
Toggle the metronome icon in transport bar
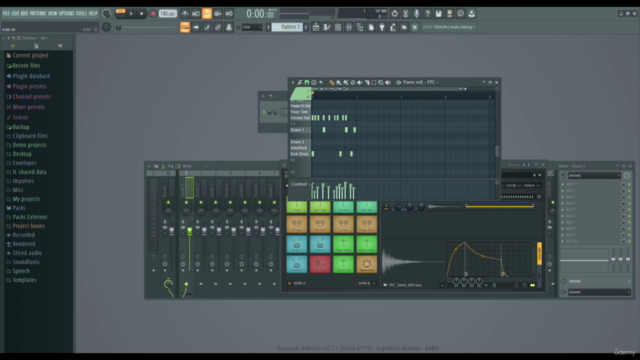[x=185, y=13]
